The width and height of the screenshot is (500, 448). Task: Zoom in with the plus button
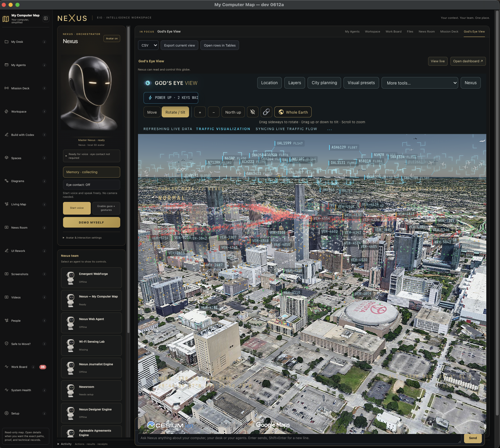(x=200, y=112)
